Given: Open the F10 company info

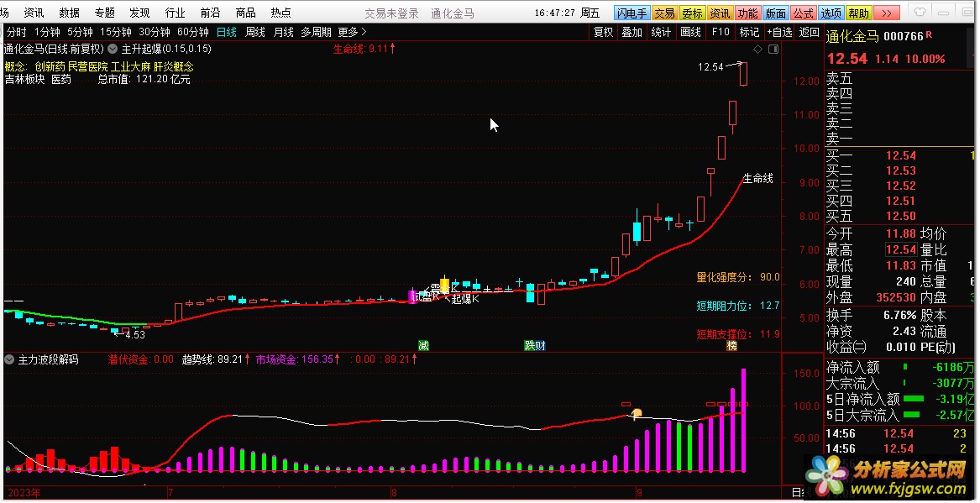Looking at the screenshot, I should point(721,32).
